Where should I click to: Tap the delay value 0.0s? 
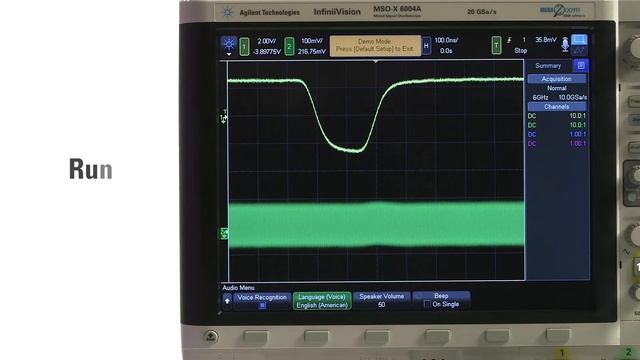pyautogui.click(x=446, y=51)
